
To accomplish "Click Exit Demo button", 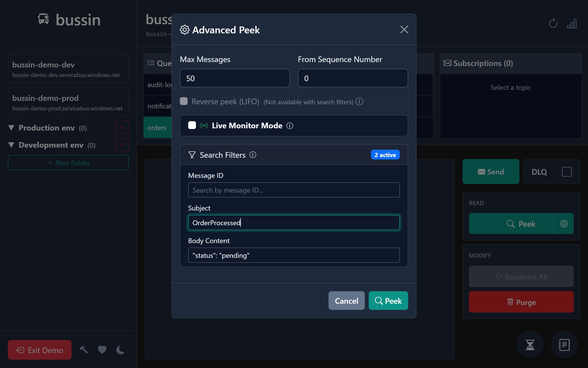I will pos(40,350).
